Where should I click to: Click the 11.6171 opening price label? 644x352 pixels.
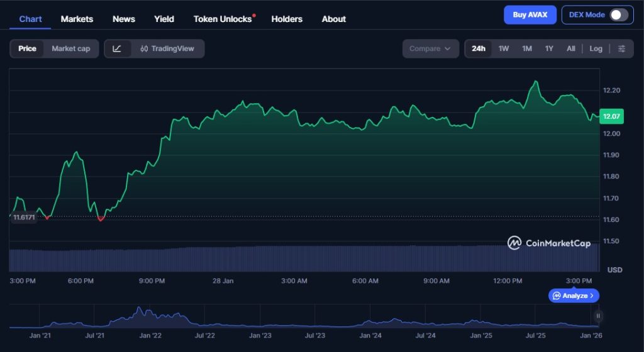[x=24, y=217]
